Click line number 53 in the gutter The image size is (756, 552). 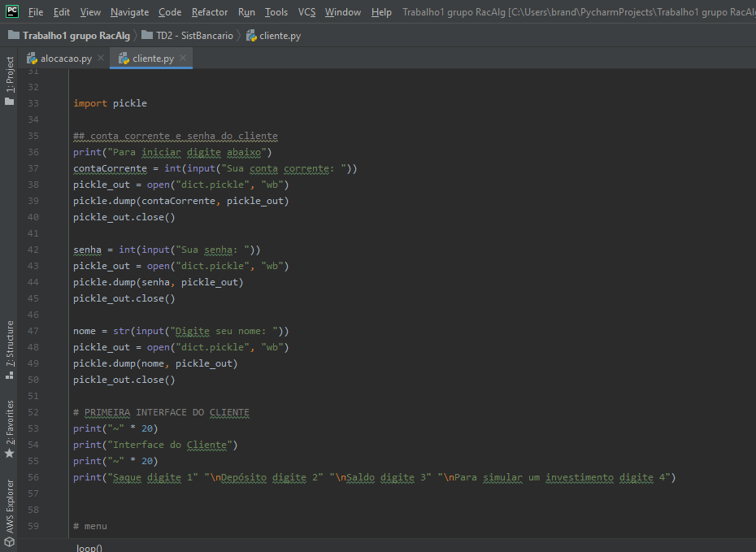tap(33, 428)
